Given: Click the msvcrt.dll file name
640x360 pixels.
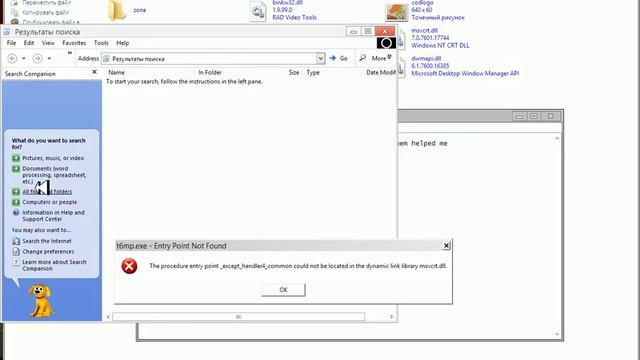Looking at the screenshot, I should click(x=424, y=31).
